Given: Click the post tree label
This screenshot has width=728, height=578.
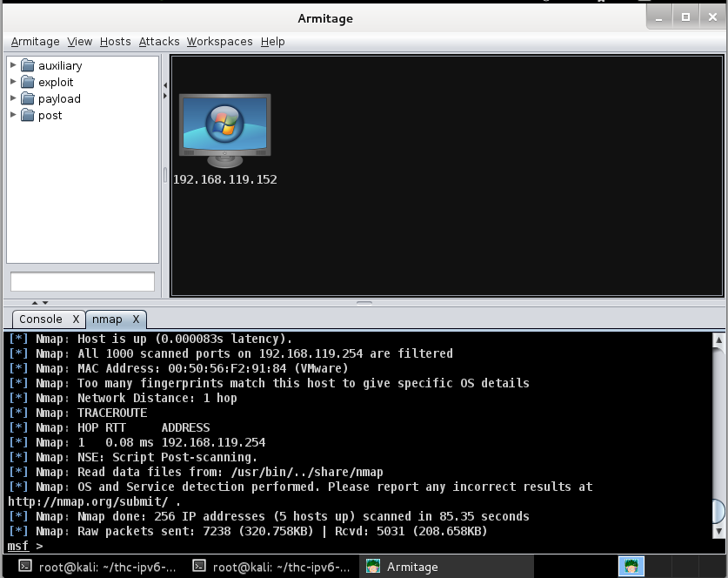Looking at the screenshot, I should pos(50,116).
